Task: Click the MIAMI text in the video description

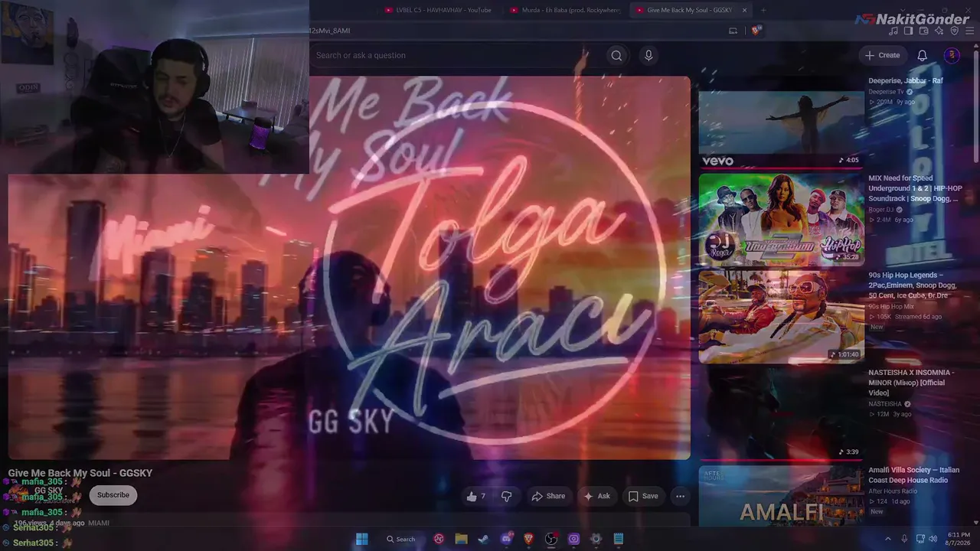Action: tap(99, 523)
